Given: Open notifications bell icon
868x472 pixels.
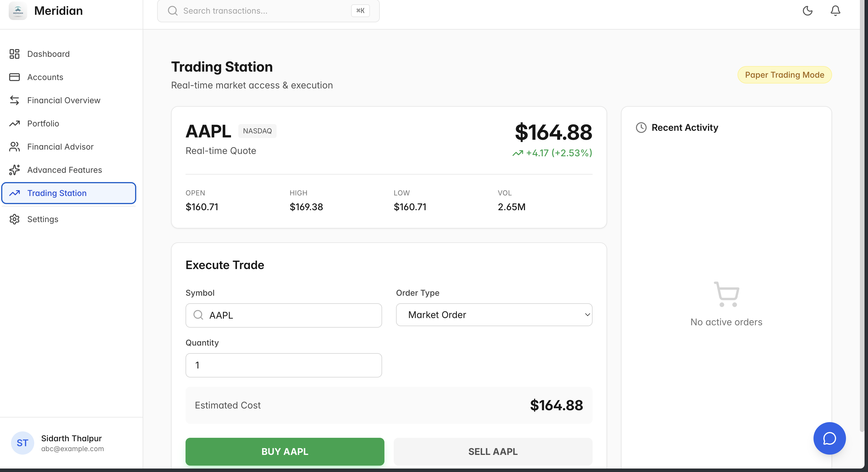Looking at the screenshot, I should coord(835,11).
